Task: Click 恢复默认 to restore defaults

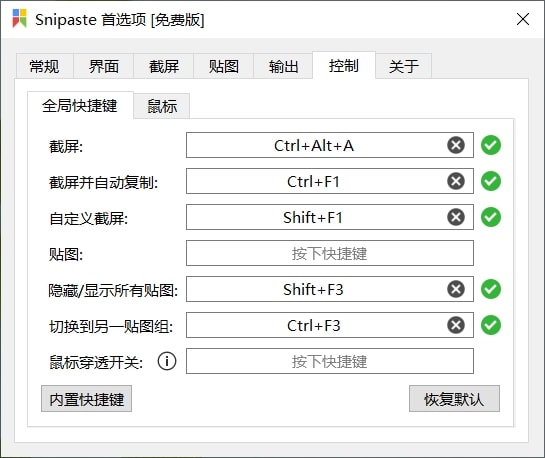Action: click(454, 399)
